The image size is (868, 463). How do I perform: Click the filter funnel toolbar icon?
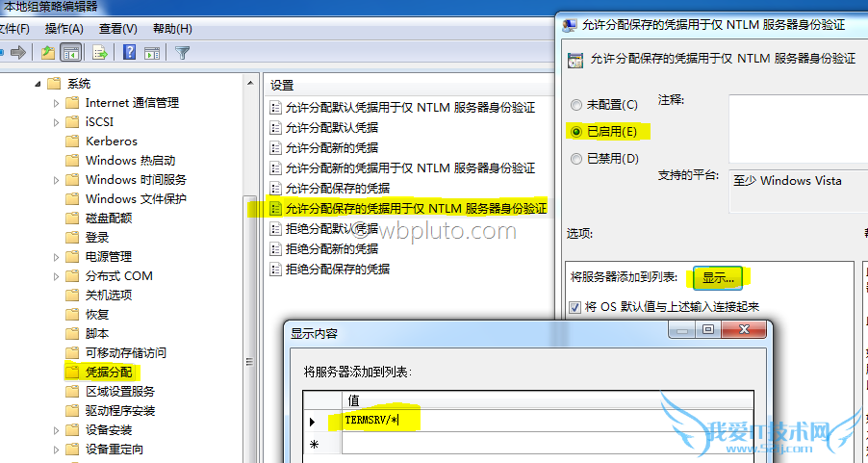pos(182,53)
